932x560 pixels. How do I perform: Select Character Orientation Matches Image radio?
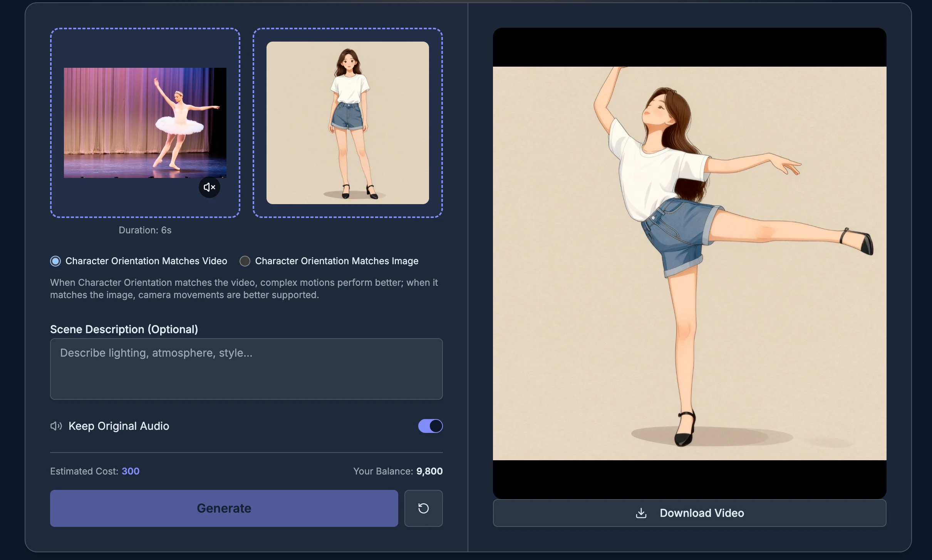pos(245,261)
